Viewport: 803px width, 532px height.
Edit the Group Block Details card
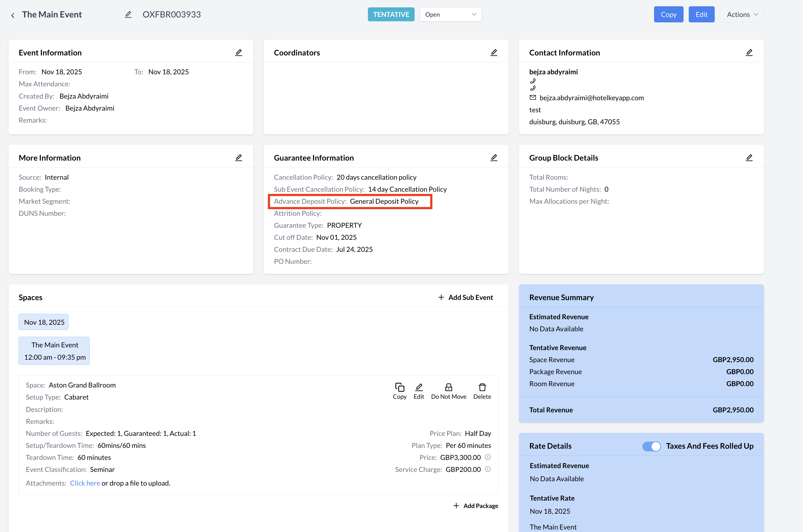(749, 158)
